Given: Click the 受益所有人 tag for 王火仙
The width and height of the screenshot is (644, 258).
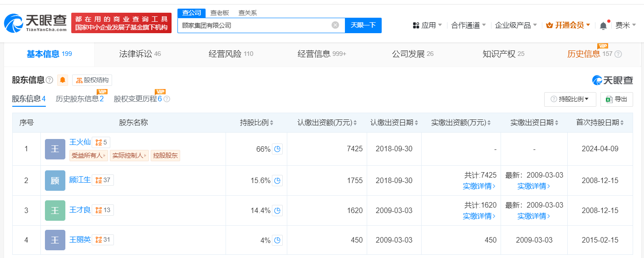Looking at the screenshot, I should click(x=89, y=155).
